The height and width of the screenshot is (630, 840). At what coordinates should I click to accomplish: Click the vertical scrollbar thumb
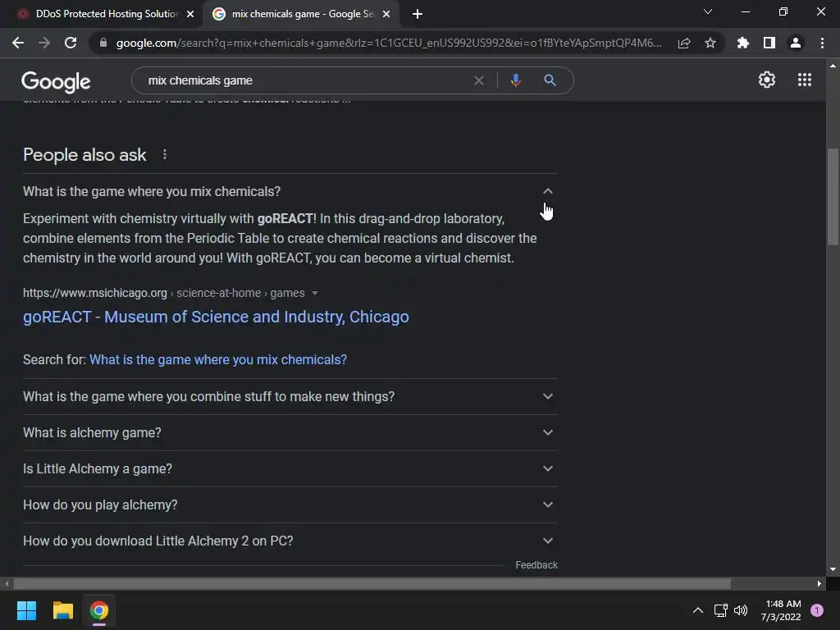point(833,197)
